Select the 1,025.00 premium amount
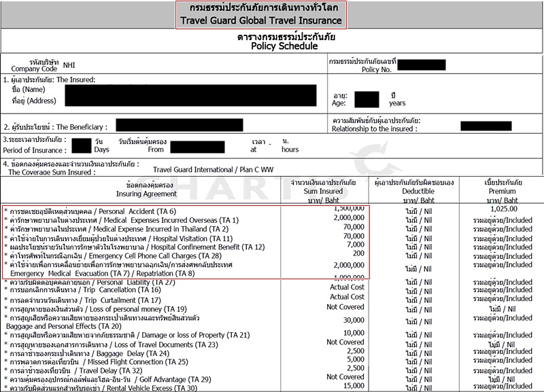 pos(504,209)
